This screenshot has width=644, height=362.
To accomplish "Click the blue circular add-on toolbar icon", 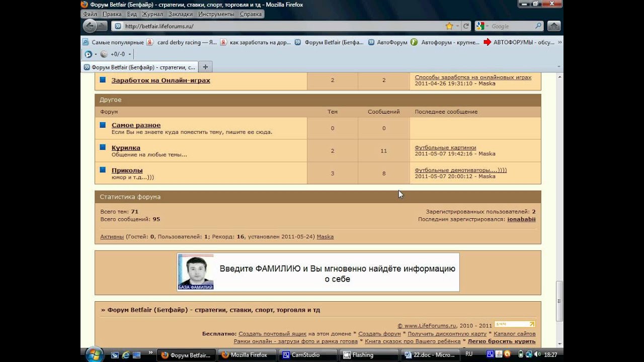I will coord(88,54).
